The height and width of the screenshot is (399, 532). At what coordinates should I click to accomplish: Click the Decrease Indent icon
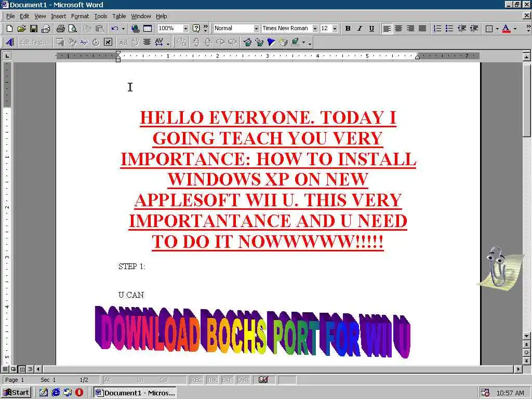[x=461, y=29]
